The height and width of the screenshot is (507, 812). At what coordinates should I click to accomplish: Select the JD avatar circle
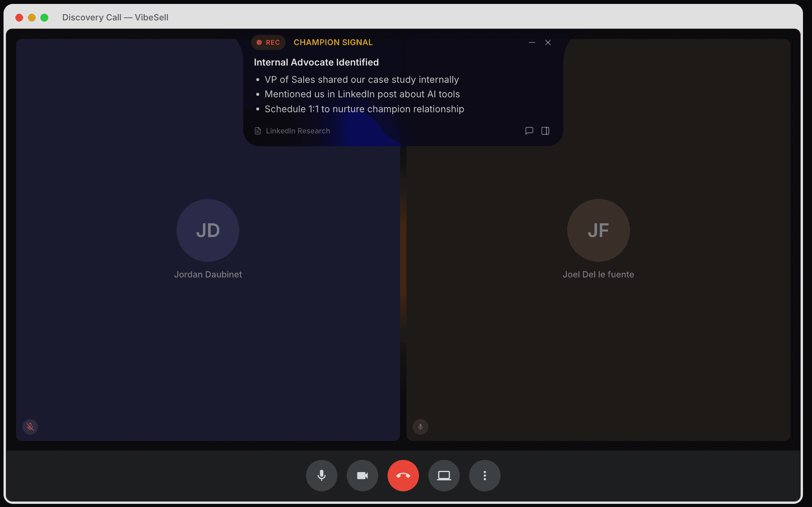(x=208, y=230)
